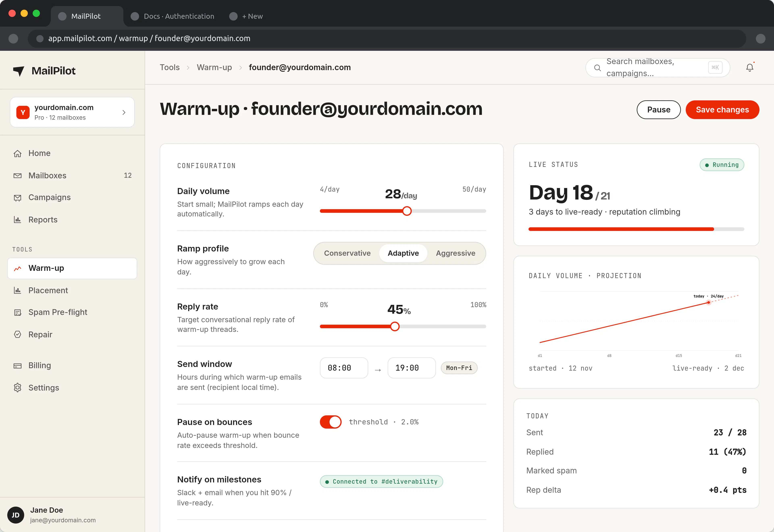Open a + New browser tab
774x532 pixels.
246,16
